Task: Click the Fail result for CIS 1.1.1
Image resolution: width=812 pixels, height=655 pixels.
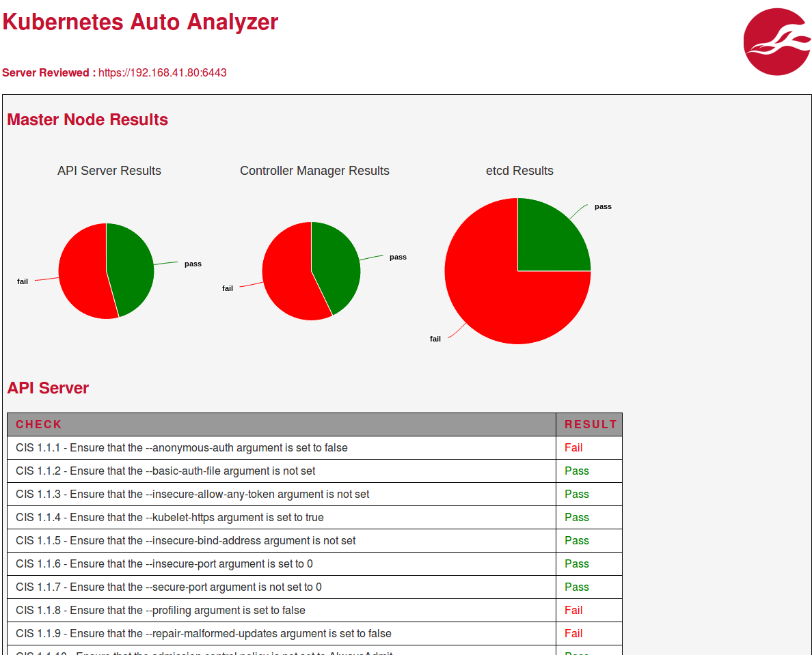Action: tap(573, 447)
